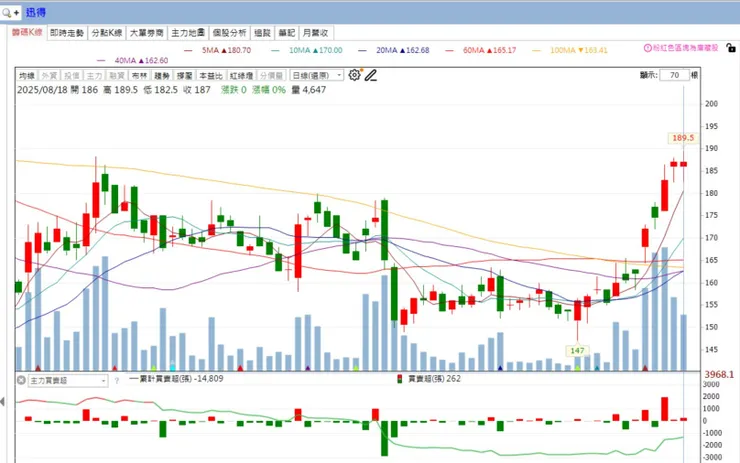Click the 10MA legend line
The height and width of the screenshot is (463, 740).
[307, 50]
